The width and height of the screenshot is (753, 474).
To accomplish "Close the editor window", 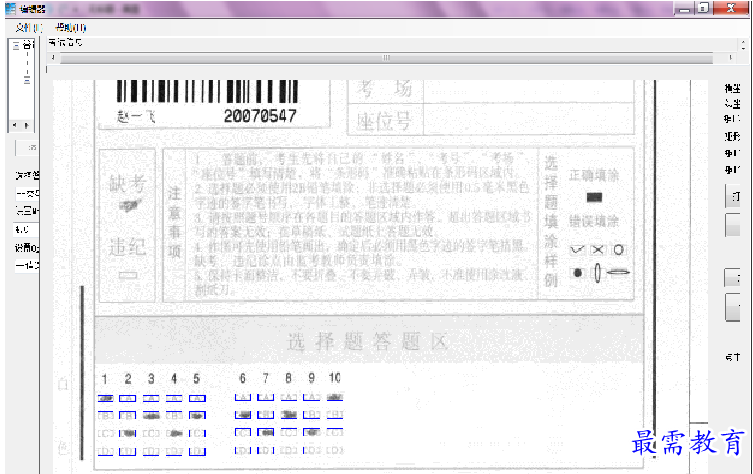I will [x=731, y=8].
